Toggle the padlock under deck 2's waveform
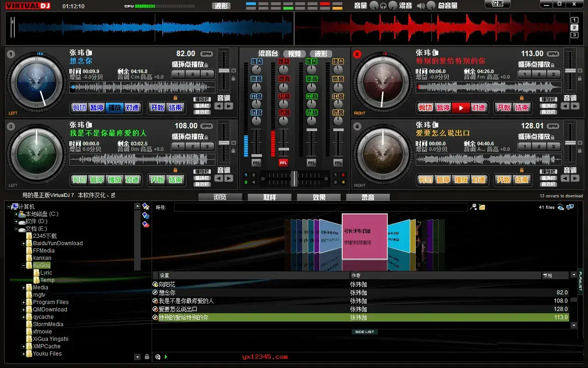The image size is (588, 368). point(521,98)
